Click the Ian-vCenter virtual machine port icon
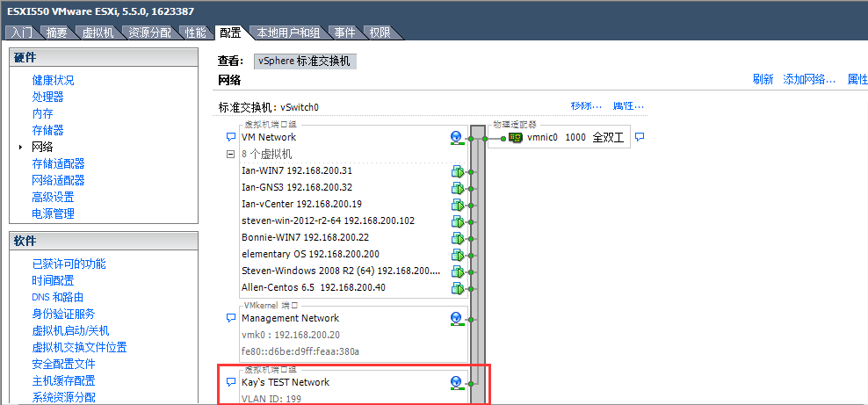This screenshot has height=405, width=868. (x=457, y=206)
